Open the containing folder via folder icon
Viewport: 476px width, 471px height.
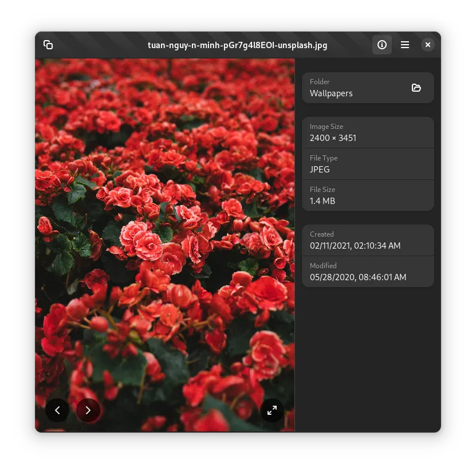click(x=416, y=88)
